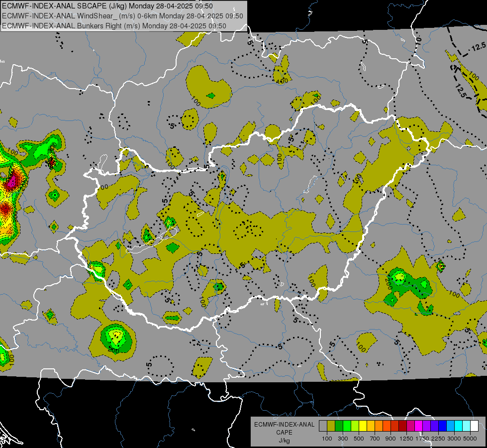Click the 700 legend value
The image size is (487, 448).
(x=375, y=439)
